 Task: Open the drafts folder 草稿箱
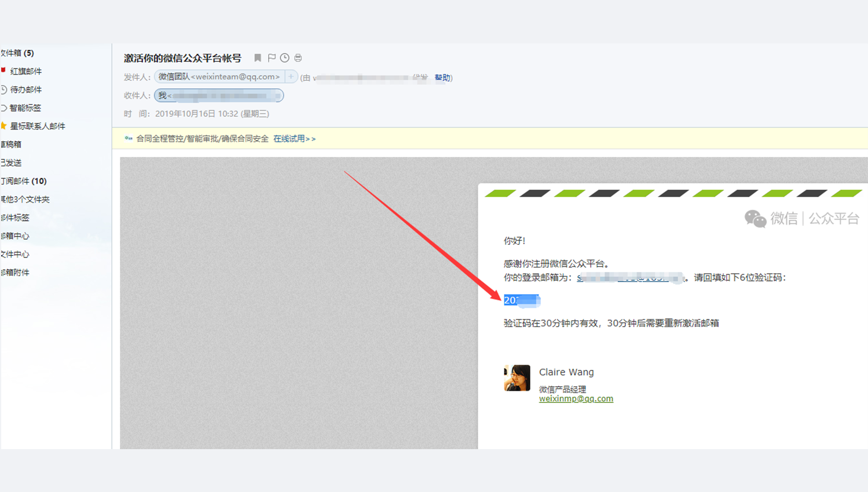(x=11, y=144)
